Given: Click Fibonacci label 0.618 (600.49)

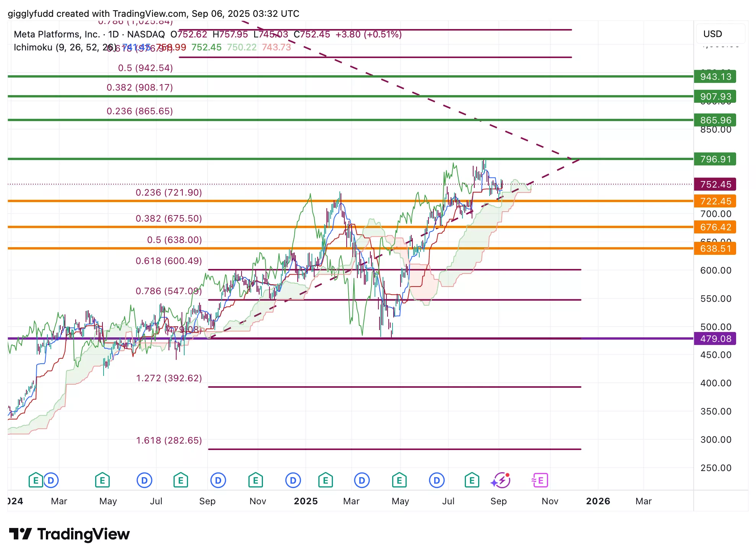Looking at the screenshot, I should coord(169,261).
